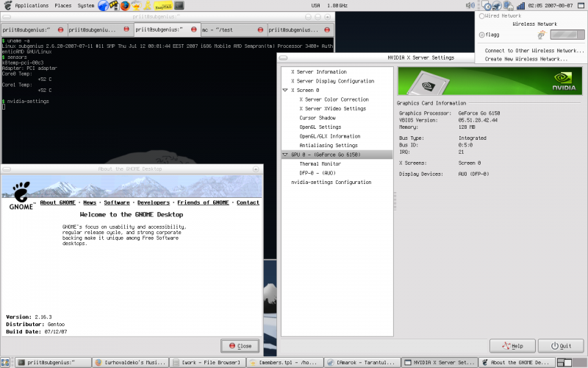
Task: Select X Server Display Configuration item
Action: click(333, 81)
